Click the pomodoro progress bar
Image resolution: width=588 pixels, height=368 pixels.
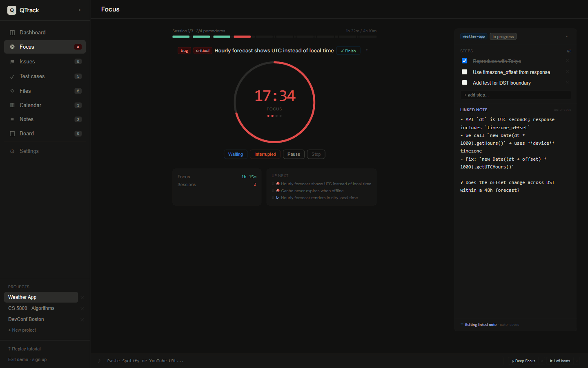click(274, 37)
